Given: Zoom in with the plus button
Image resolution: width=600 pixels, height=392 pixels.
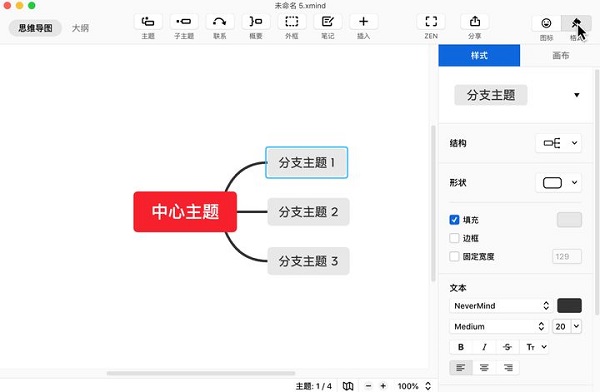Looking at the screenshot, I should (383, 386).
